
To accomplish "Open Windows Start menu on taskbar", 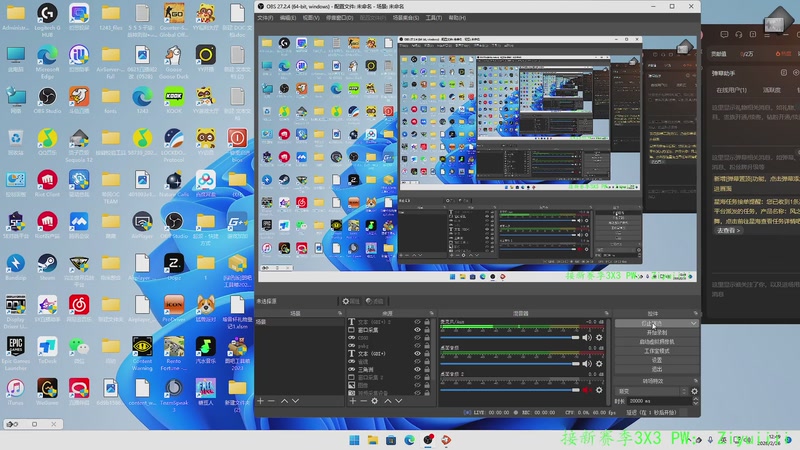I will coord(354,440).
